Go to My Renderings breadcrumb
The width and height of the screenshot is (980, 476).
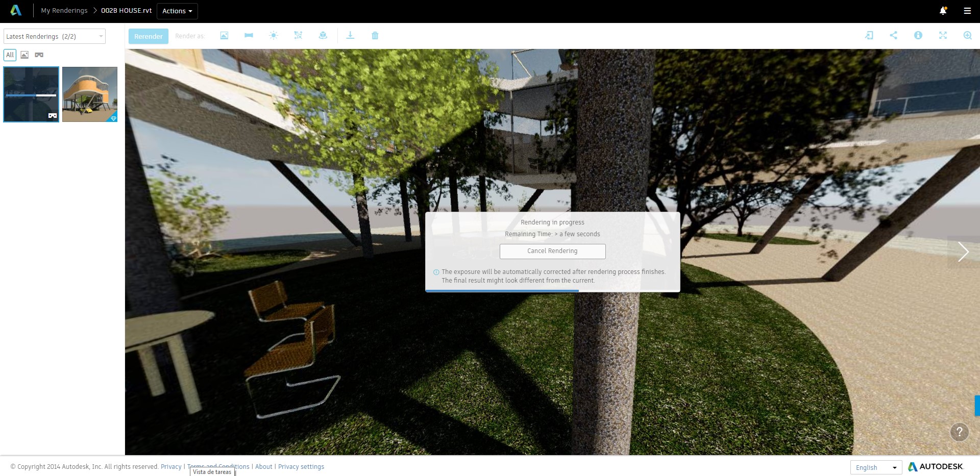point(64,11)
